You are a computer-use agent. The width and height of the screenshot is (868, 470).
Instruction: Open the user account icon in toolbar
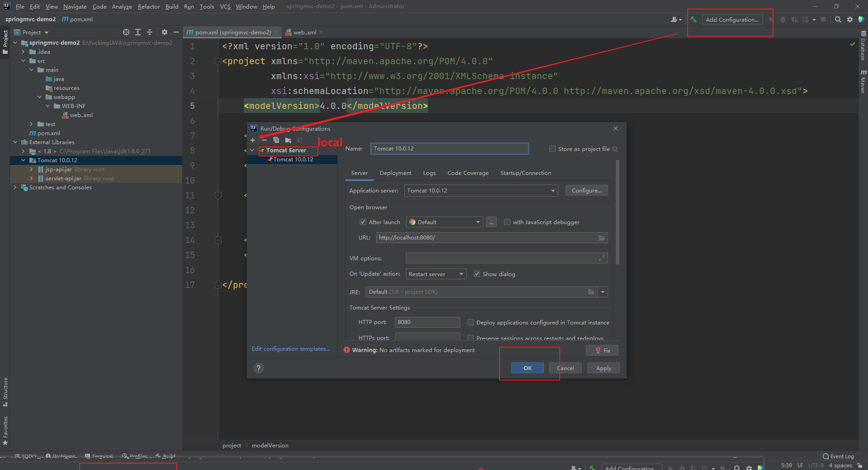tap(676, 19)
